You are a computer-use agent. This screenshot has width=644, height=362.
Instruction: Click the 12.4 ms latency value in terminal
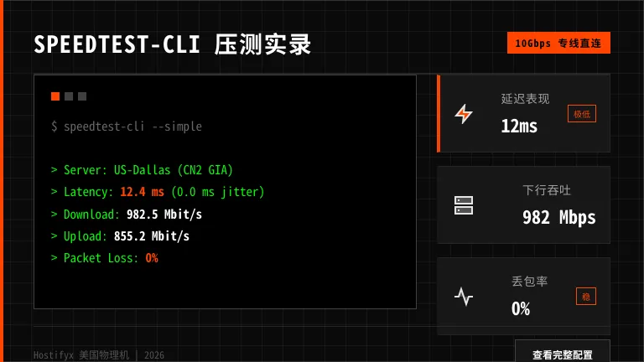pos(142,192)
